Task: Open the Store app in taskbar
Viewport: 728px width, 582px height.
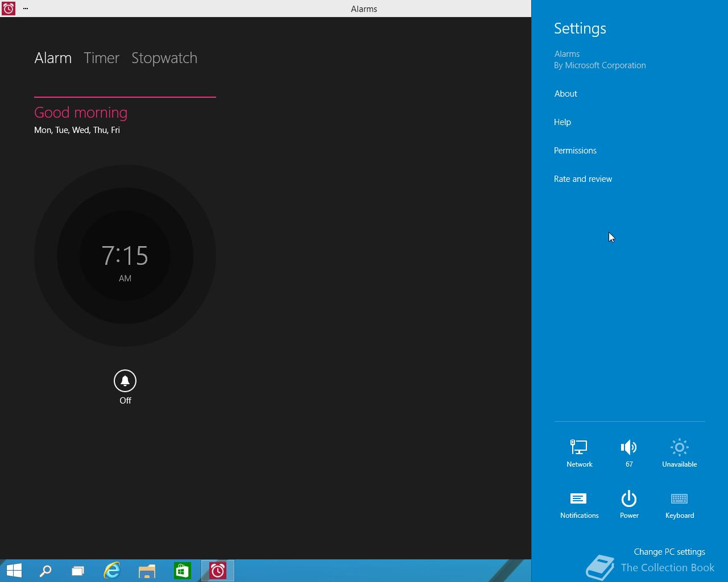Action: (182, 571)
